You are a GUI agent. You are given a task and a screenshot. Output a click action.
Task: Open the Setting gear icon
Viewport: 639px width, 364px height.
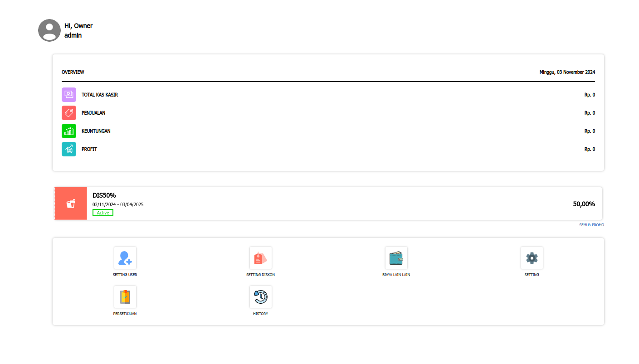(532, 258)
